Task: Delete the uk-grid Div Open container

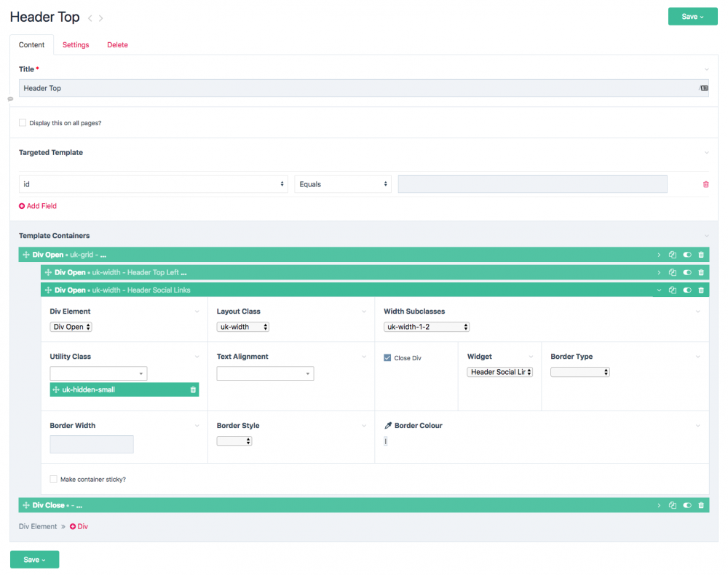Action: click(701, 255)
